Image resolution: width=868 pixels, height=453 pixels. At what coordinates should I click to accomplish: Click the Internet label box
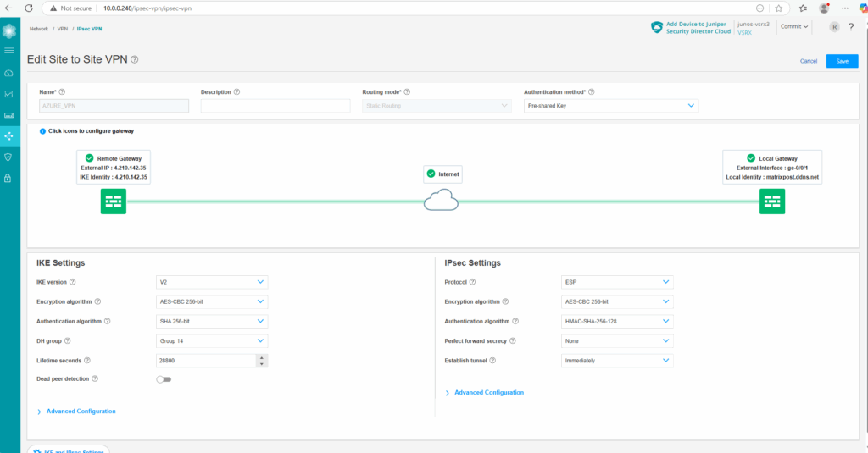pos(442,174)
